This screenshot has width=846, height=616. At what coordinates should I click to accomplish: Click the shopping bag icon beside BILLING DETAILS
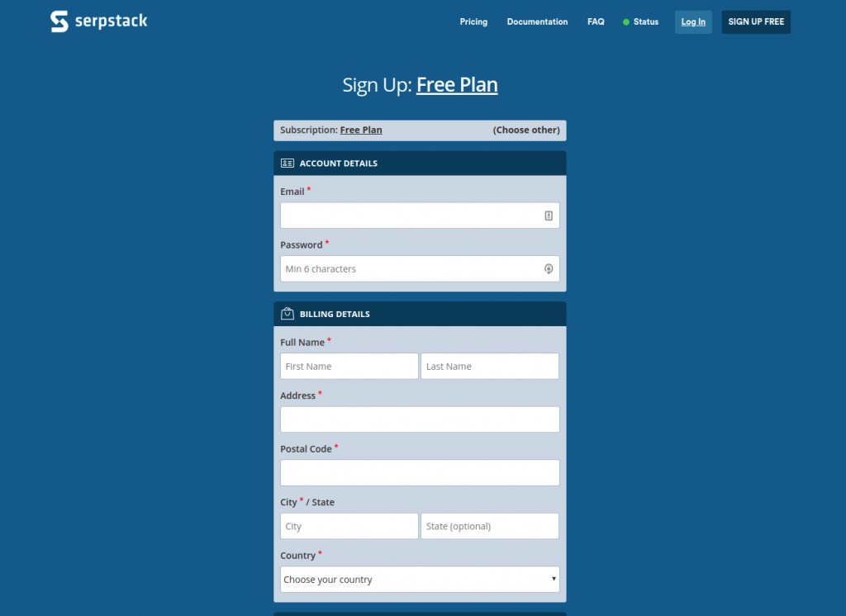coord(288,314)
